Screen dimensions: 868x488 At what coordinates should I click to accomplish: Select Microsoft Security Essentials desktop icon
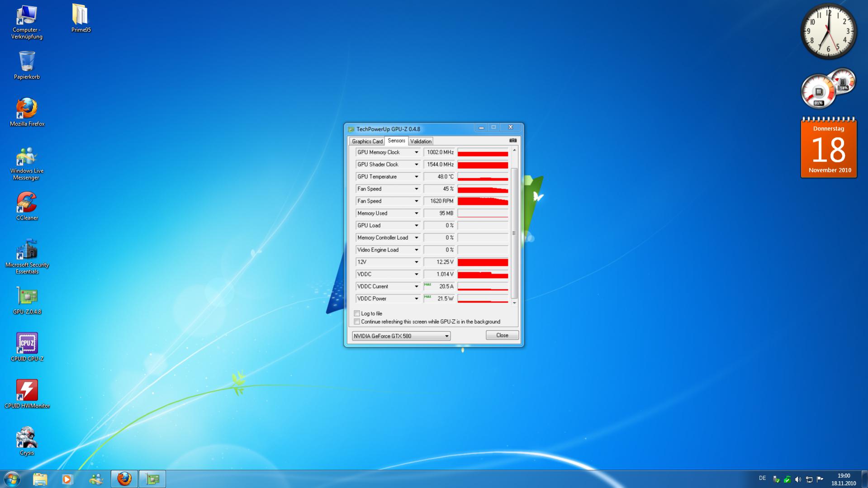tap(27, 256)
